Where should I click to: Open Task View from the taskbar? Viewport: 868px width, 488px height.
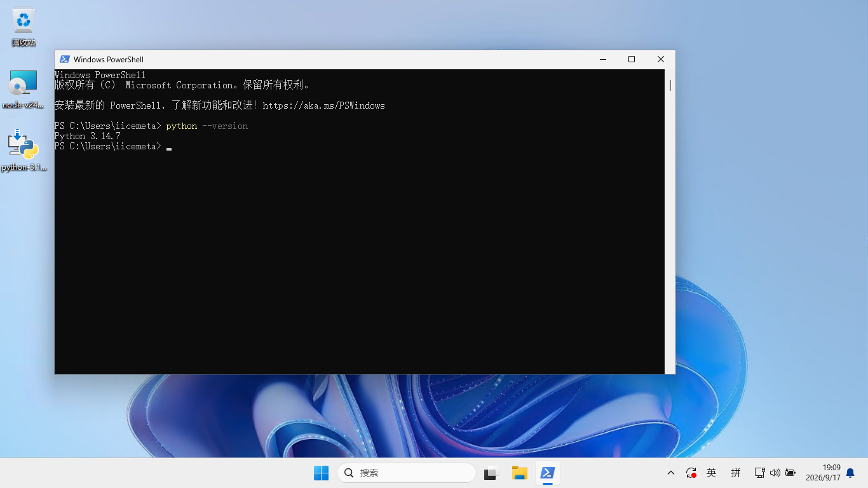click(491, 473)
